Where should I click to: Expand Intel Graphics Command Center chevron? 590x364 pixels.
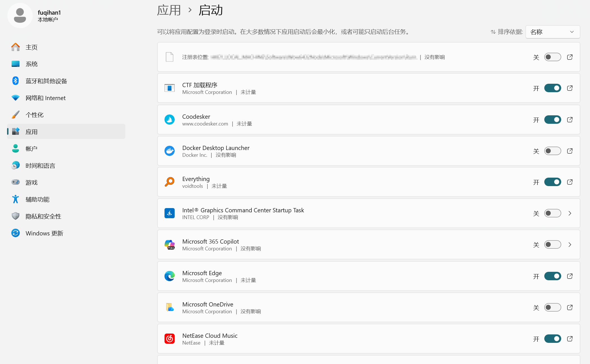[570, 213]
